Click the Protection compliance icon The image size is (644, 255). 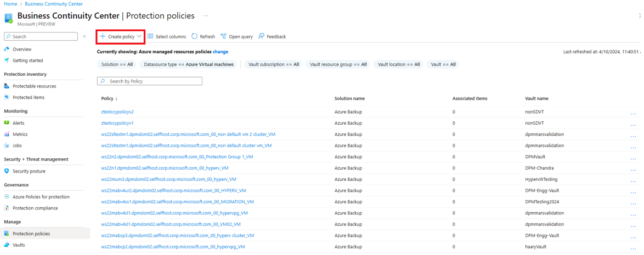(7, 208)
